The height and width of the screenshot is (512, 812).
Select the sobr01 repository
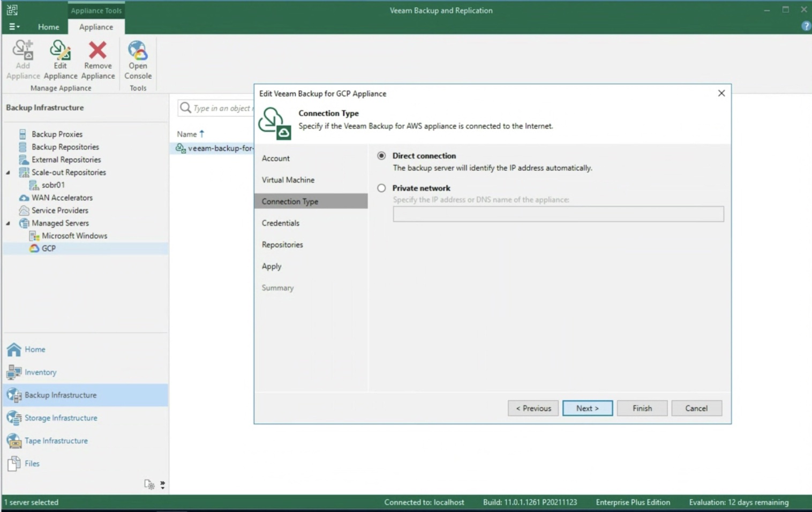(53, 185)
